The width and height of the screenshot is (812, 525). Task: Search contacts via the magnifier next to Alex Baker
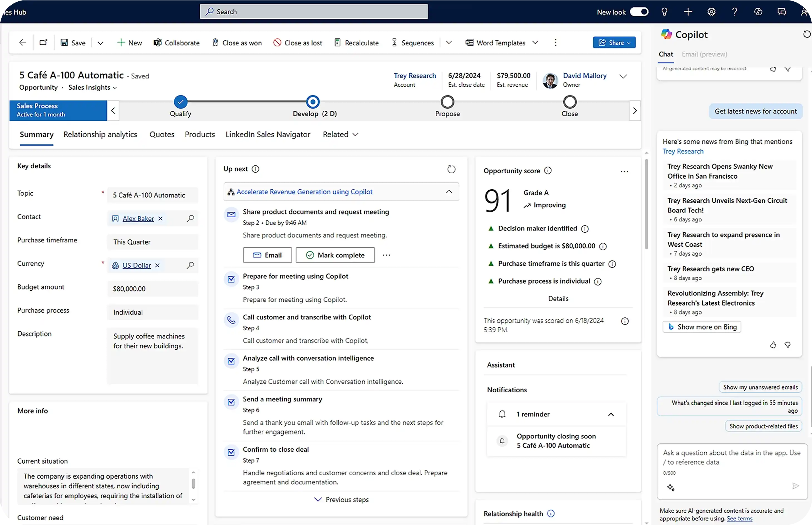(x=191, y=218)
